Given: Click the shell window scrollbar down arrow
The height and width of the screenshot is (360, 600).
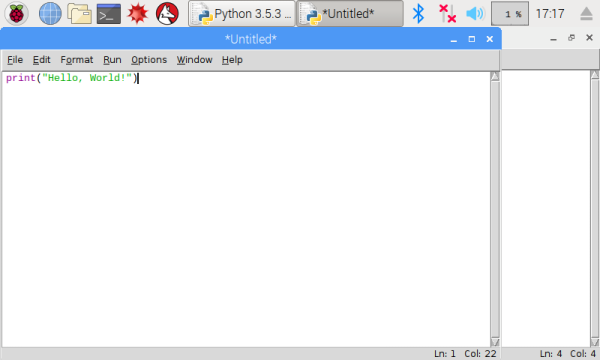Looking at the screenshot, I should click(x=595, y=342).
